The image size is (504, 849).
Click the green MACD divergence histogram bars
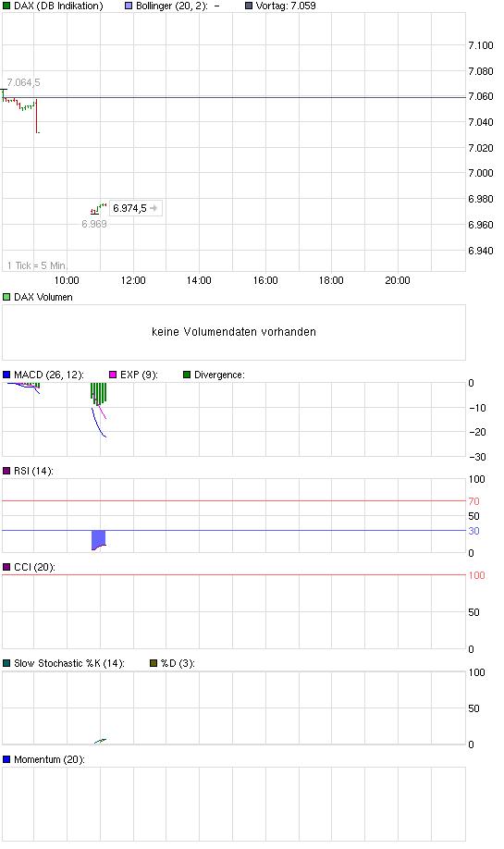(x=98, y=394)
